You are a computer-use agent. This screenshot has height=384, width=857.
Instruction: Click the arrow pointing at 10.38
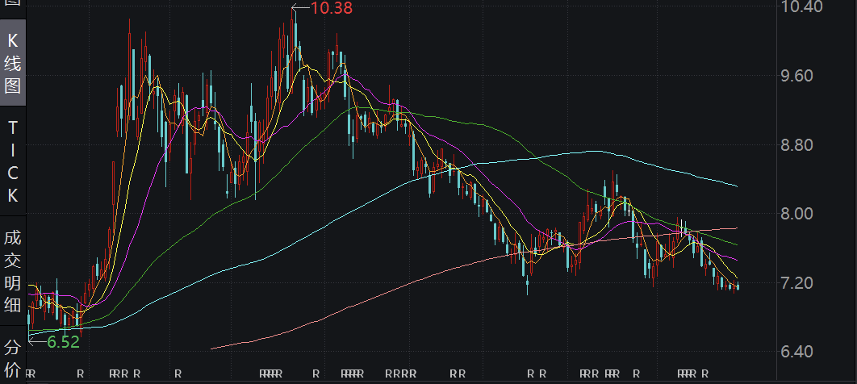tap(300, 7)
